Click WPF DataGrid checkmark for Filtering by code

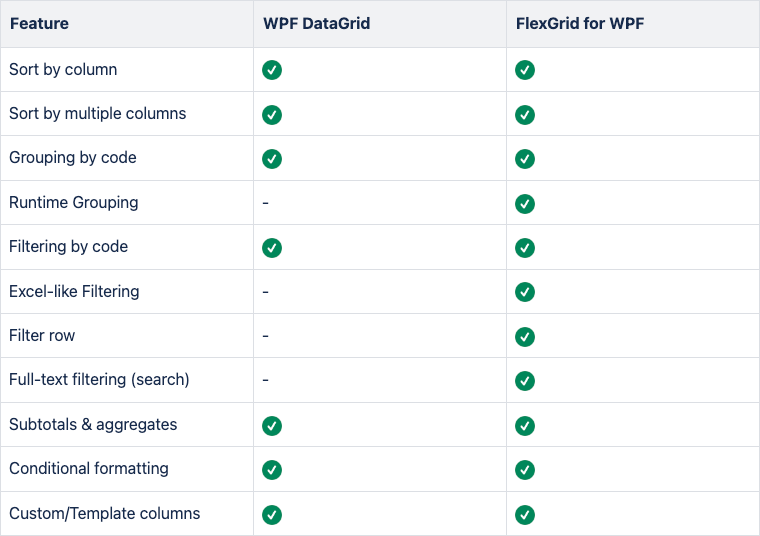point(272,248)
